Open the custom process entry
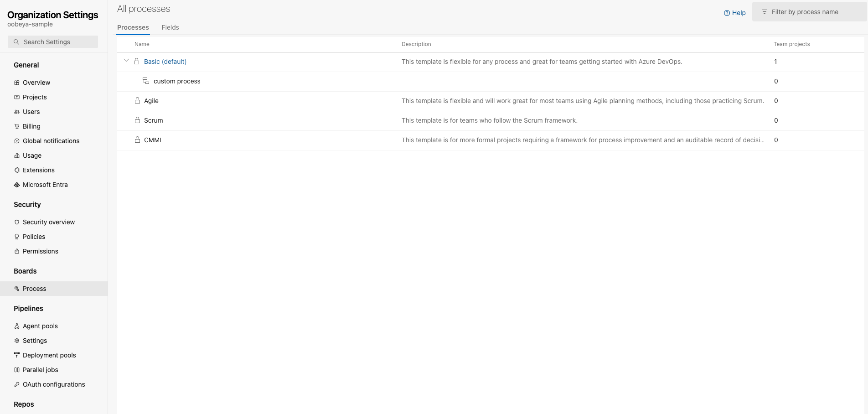The width and height of the screenshot is (868, 414). pyautogui.click(x=177, y=81)
